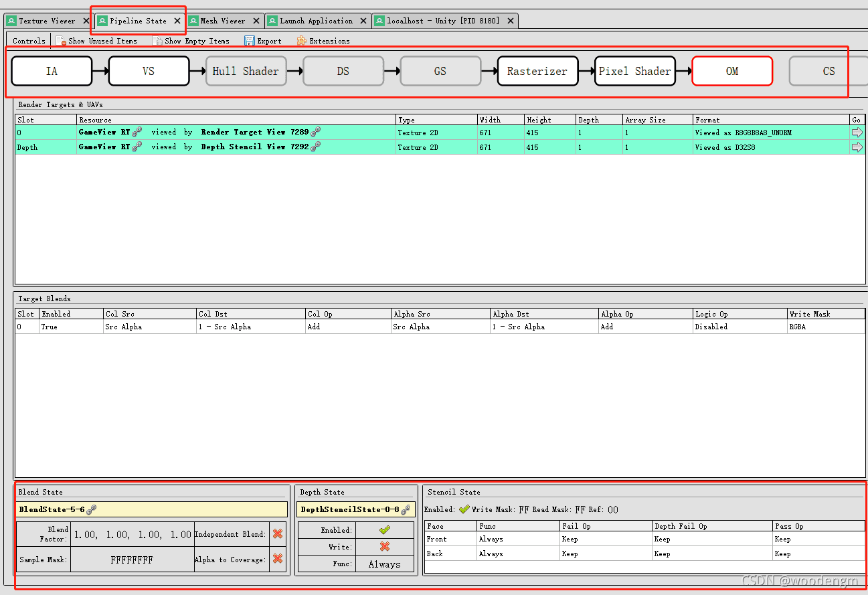The height and width of the screenshot is (595, 868).
Task: Click the link icon after GameView RT in Depth row
Action: click(137, 147)
